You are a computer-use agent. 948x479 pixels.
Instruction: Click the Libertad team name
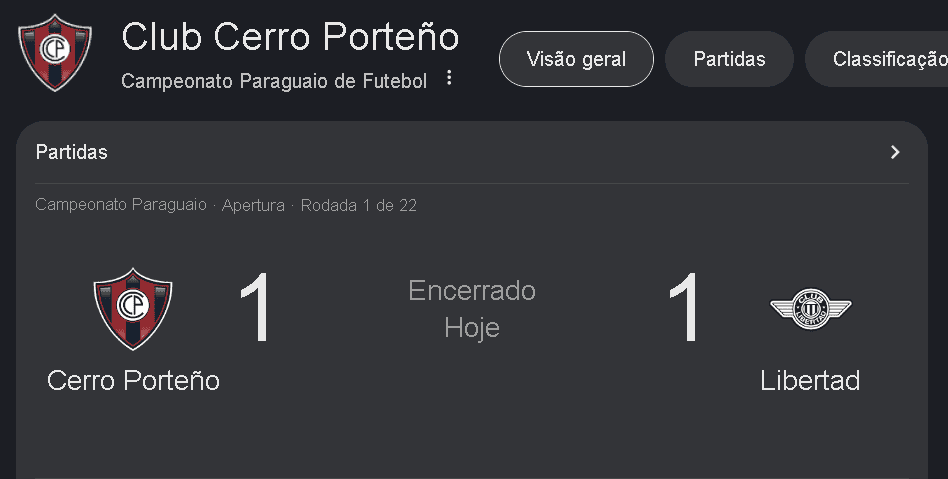point(810,381)
